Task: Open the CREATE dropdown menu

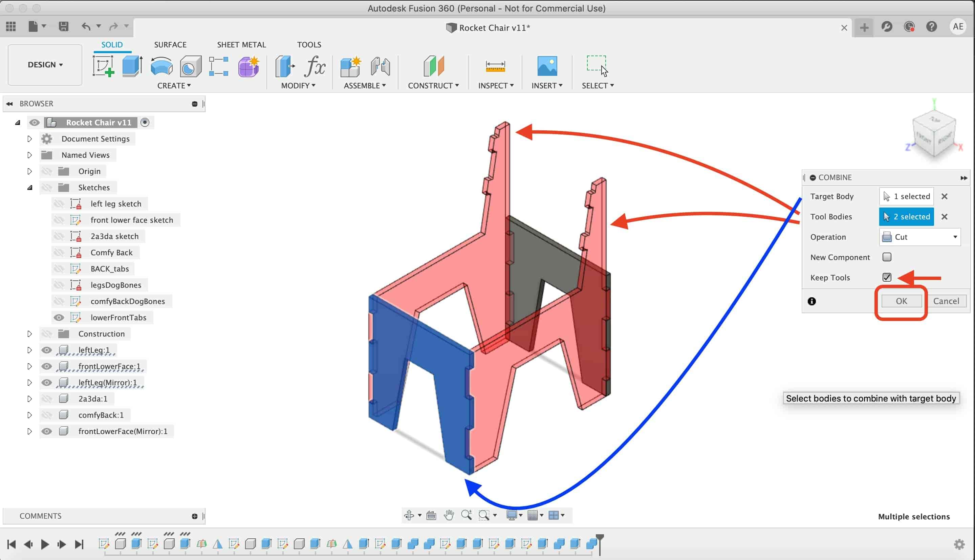Action: 174,85
